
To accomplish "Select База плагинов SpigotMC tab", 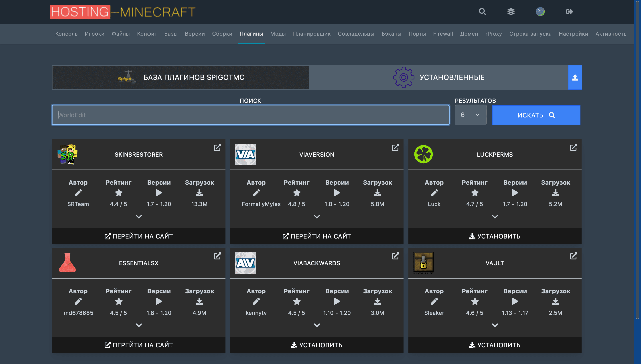I will coord(181,77).
